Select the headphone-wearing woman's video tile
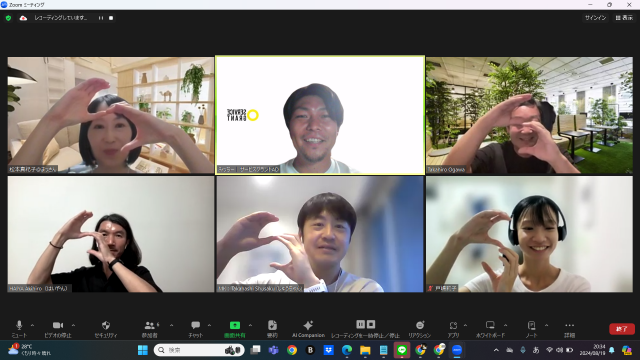This screenshot has height=360, width=640. [529, 234]
